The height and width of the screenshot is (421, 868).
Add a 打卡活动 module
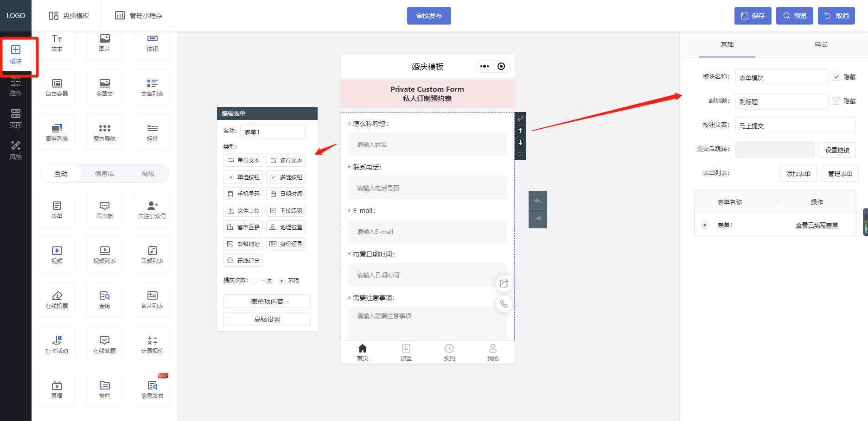coord(57,344)
